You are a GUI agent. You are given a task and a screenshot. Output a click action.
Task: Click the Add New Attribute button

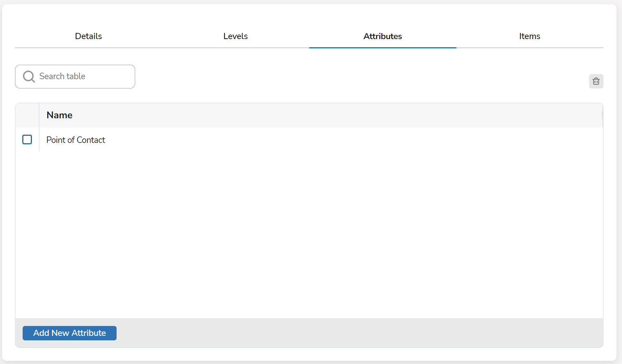point(69,333)
